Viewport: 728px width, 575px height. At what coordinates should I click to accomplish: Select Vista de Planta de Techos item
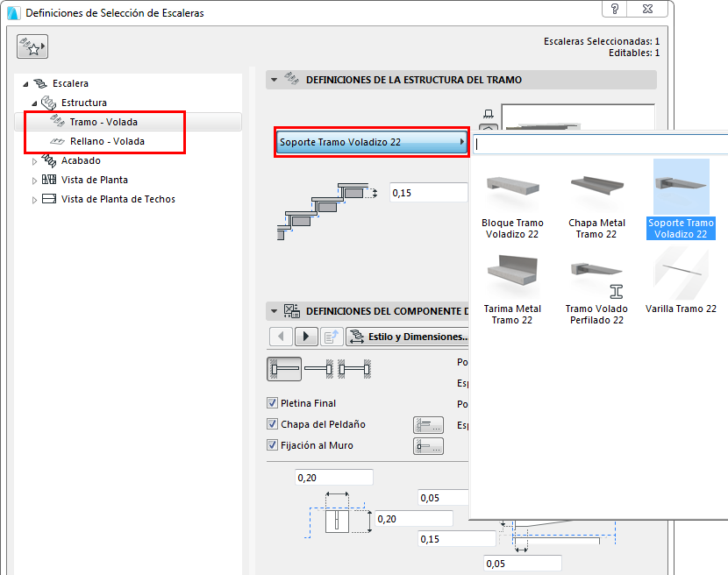click(x=118, y=199)
